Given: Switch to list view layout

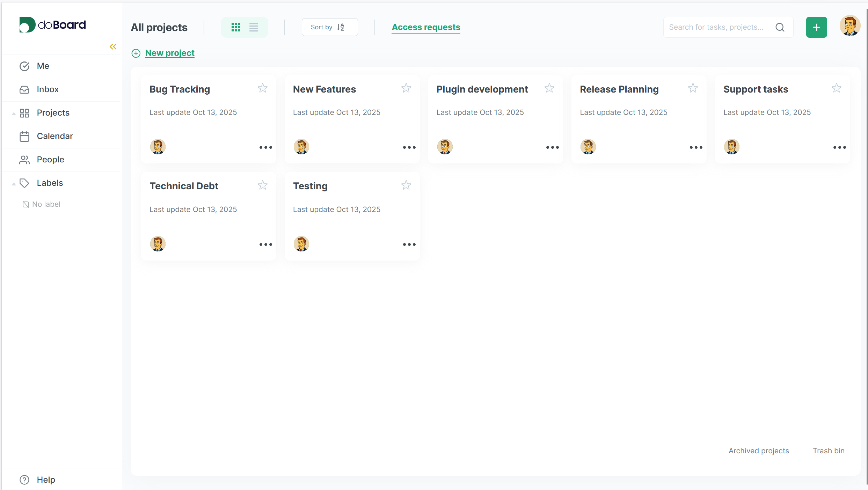Looking at the screenshot, I should (x=254, y=27).
